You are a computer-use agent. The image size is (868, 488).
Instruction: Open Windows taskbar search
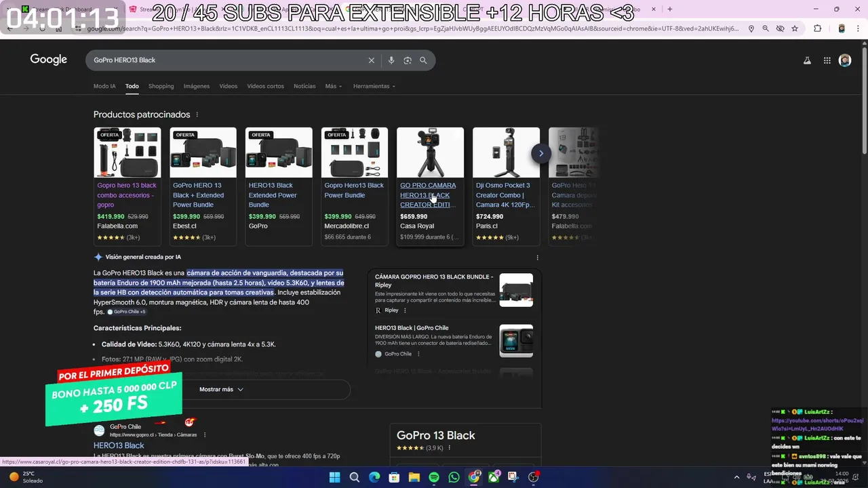(x=354, y=477)
